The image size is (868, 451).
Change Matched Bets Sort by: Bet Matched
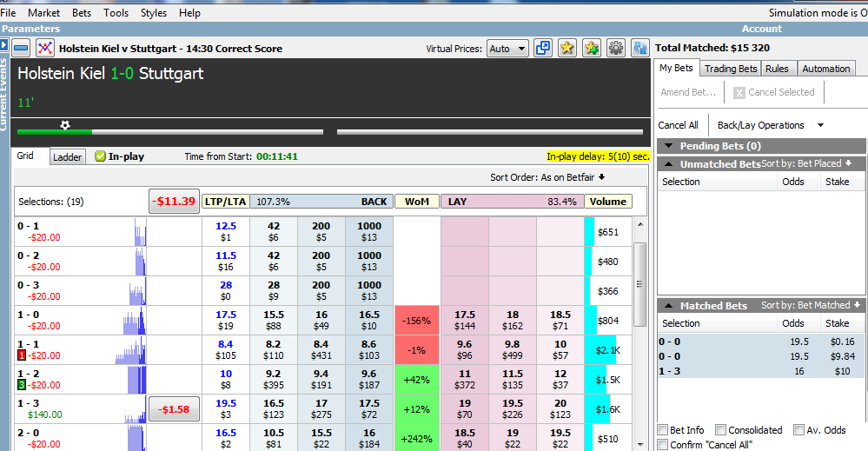pyautogui.click(x=811, y=306)
